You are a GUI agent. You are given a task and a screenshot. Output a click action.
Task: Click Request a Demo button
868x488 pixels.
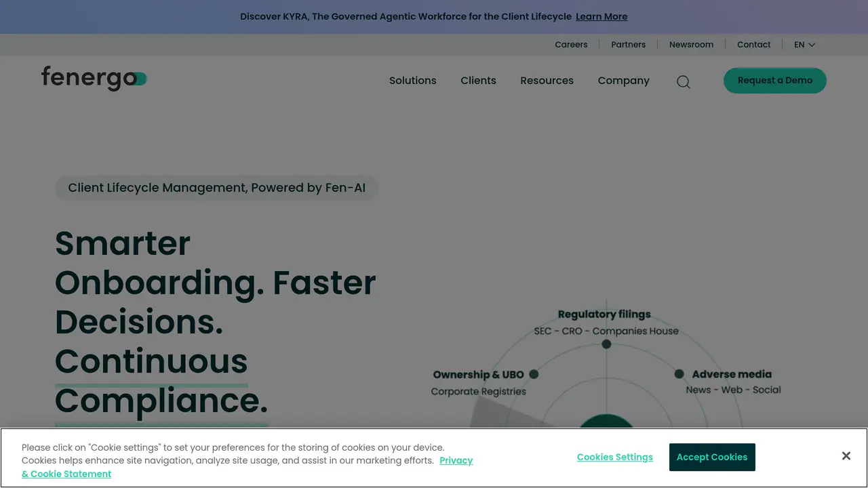pos(775,81)
